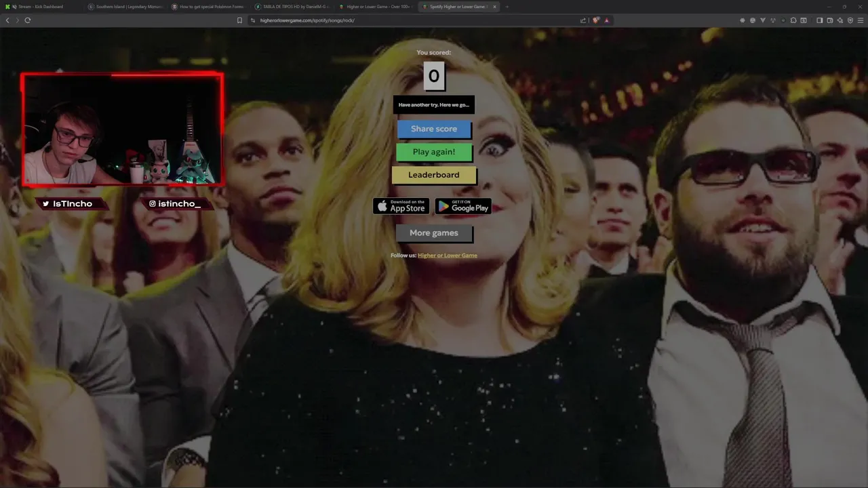Click Download on the App Store badge
The height and width of the screenshot is (488, 868).
[401, 206]
